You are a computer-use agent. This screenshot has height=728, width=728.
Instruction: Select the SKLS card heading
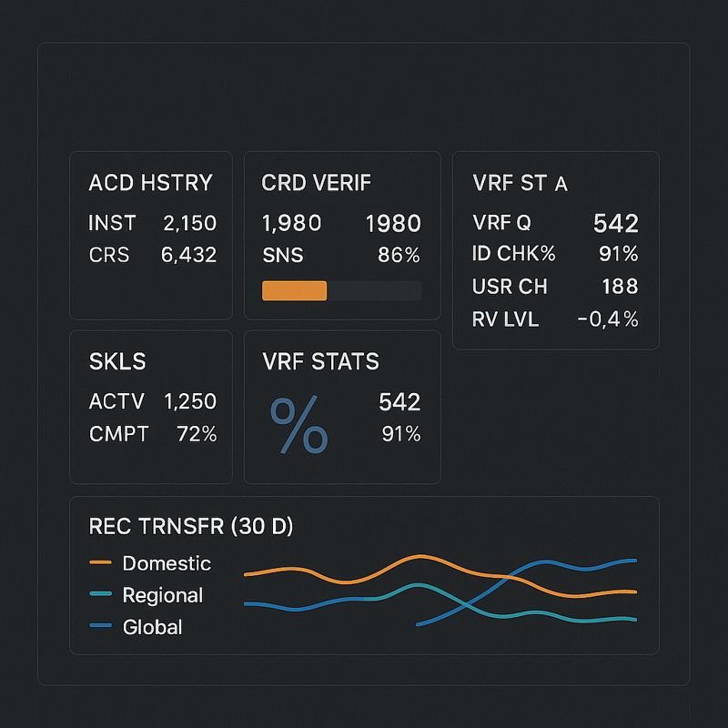[x=117, y=361]
